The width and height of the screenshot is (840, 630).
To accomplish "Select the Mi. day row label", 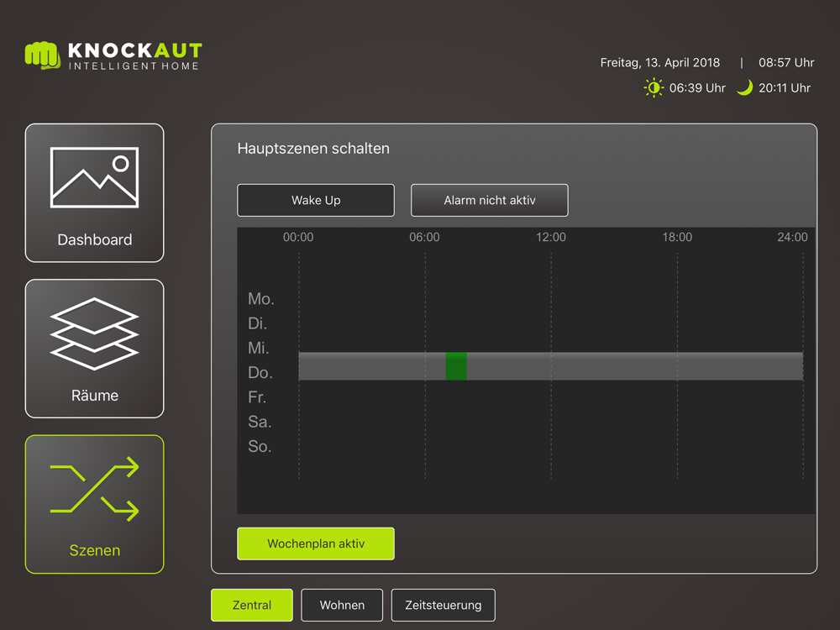I will 258,349.
